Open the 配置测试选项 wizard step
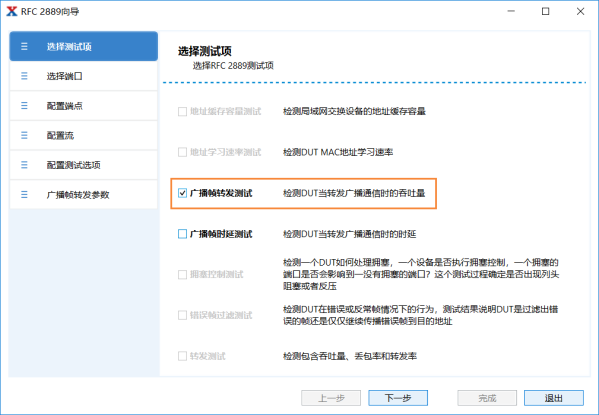The height and width of the screenshot is (415, 599). click(84, 165)
